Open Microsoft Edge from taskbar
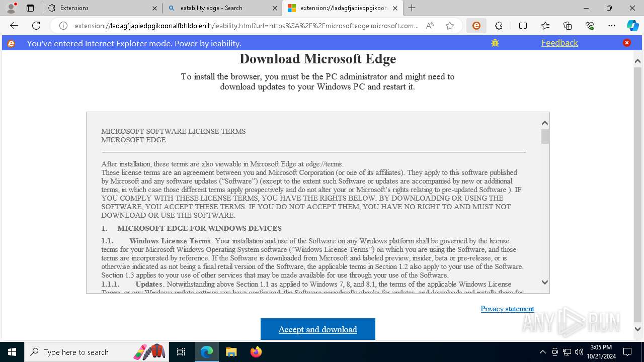 tap(207, 352)
